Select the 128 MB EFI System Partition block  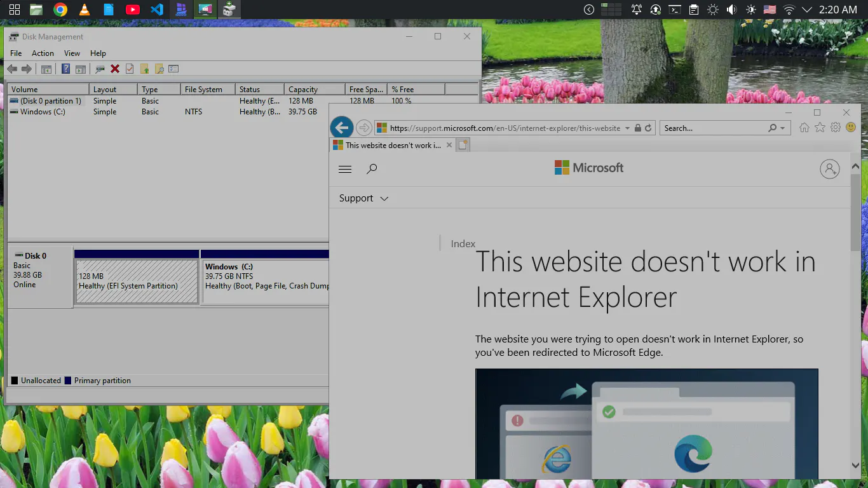(137, 281)
